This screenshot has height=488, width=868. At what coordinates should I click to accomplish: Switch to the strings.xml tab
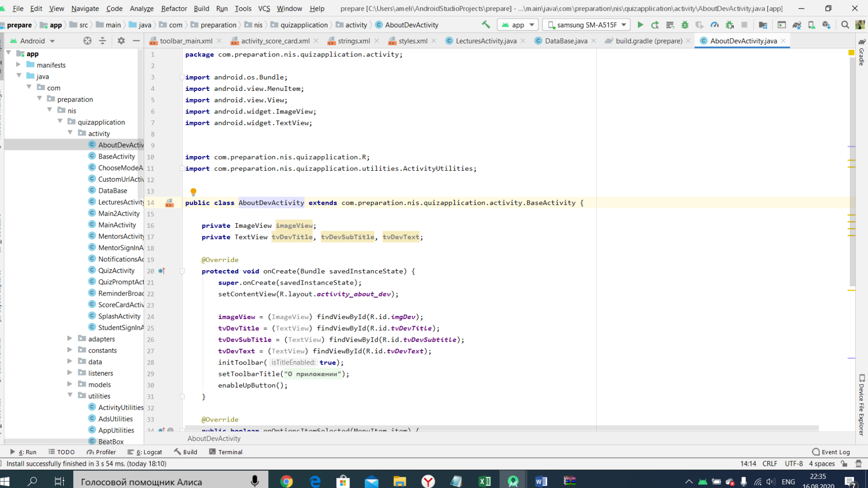tap(354, 41)
